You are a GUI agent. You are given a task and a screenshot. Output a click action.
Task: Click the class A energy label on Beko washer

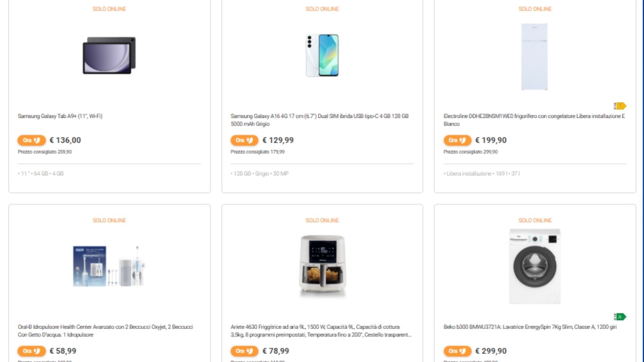pyautogui.click(x=620, y=317)
